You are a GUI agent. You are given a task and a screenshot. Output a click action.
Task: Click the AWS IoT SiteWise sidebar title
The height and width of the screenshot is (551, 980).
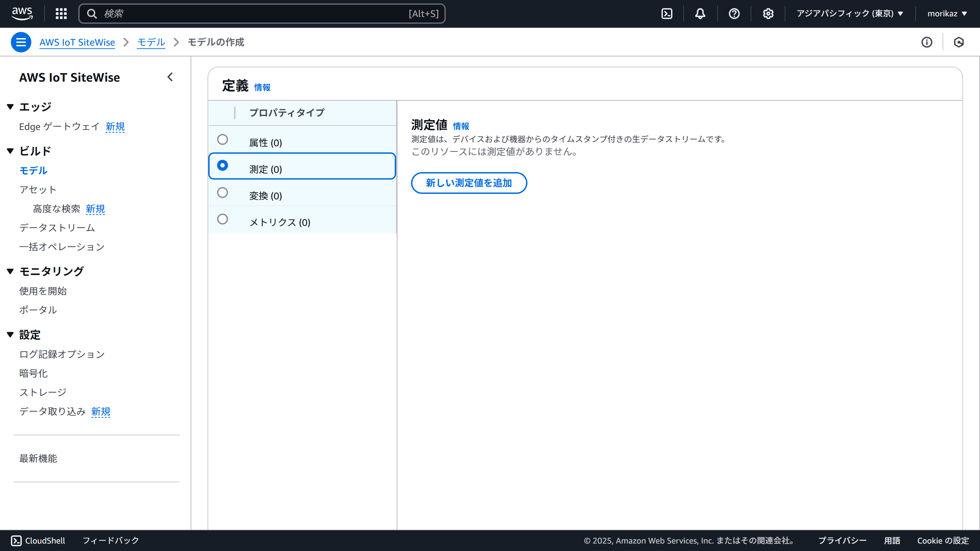(70, 77)
